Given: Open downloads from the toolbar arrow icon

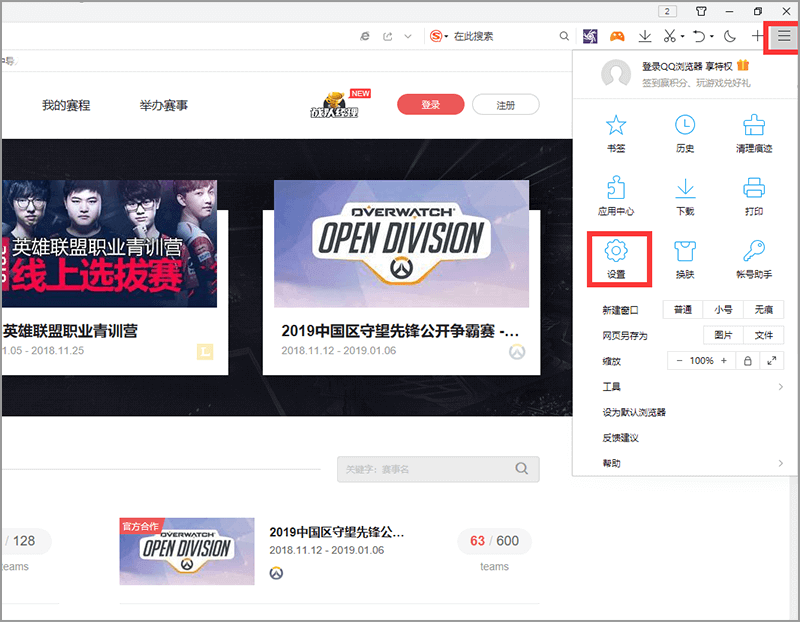Looking at the screenshot, I should (x=645, y=36).
